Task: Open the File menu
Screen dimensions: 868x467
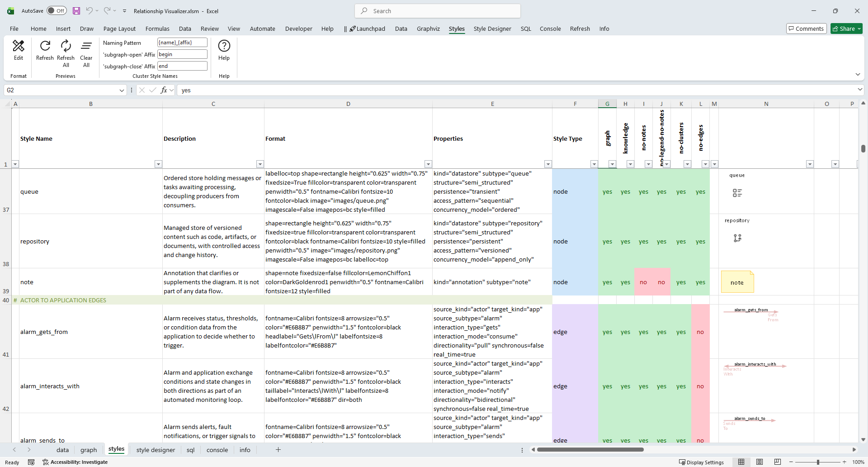Action: pyautogui.click(x=14, y=29)
